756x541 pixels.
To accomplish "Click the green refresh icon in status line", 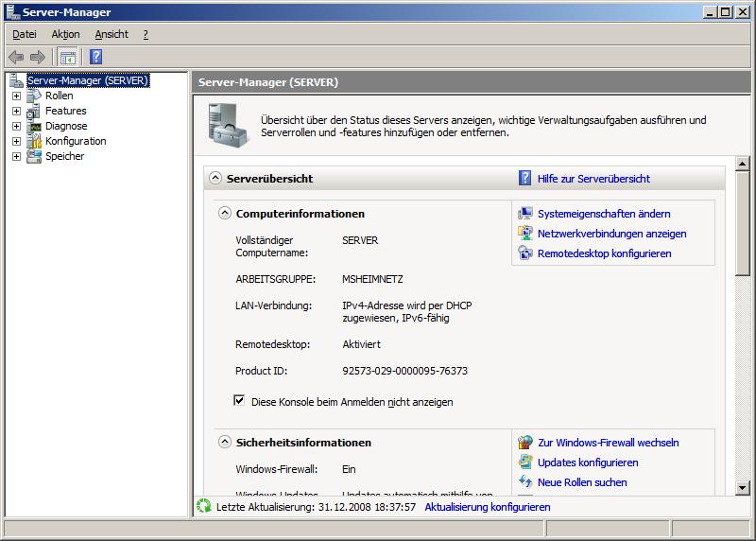I will coord(204,506).
